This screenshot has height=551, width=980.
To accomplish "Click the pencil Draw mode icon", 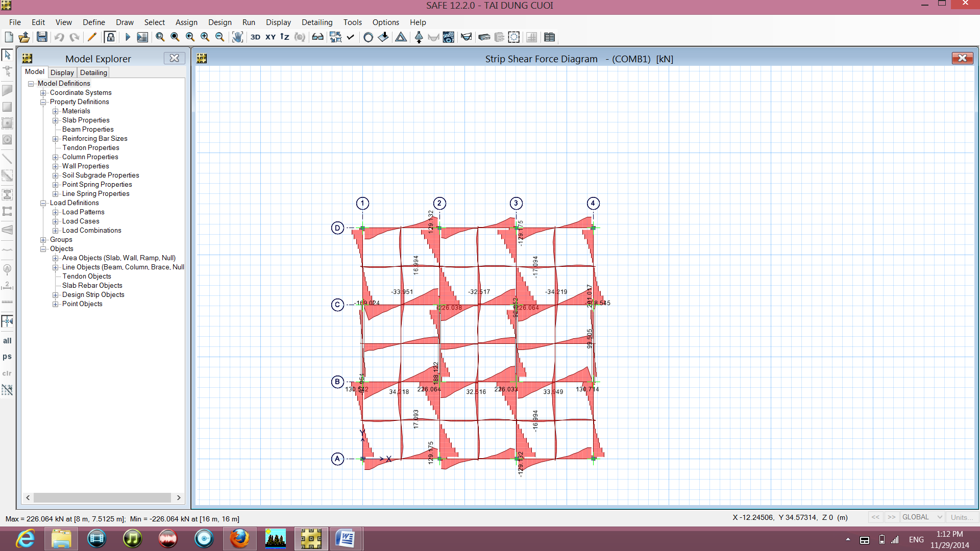I will pos(92,37).
